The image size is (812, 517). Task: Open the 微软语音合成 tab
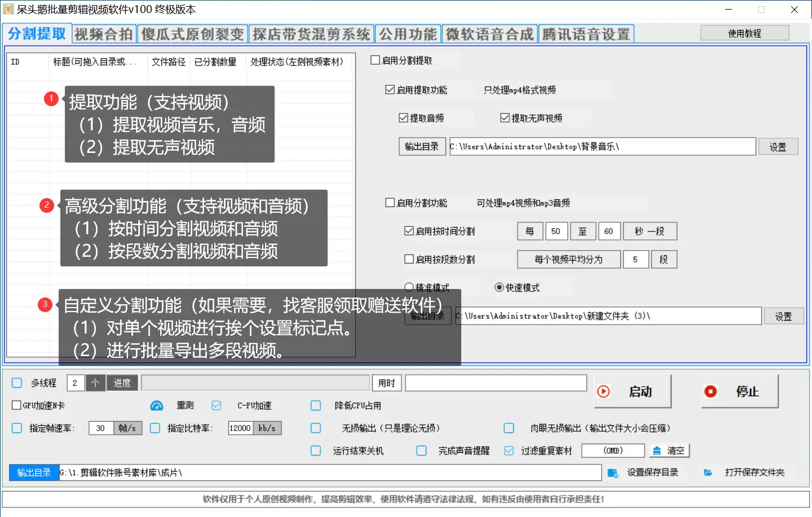488,33
